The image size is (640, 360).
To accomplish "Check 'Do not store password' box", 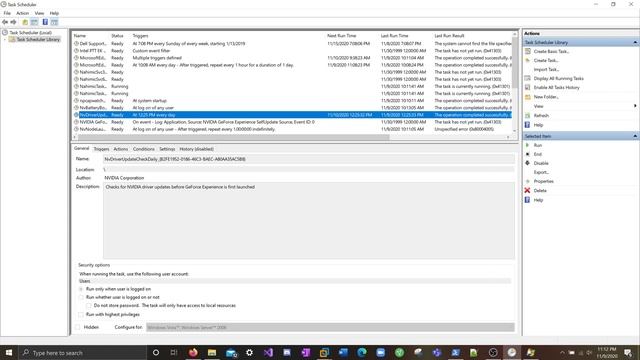I will 89,306.
